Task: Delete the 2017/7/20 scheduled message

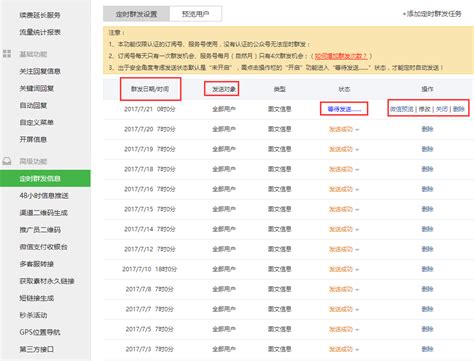Action: (427, 129)
